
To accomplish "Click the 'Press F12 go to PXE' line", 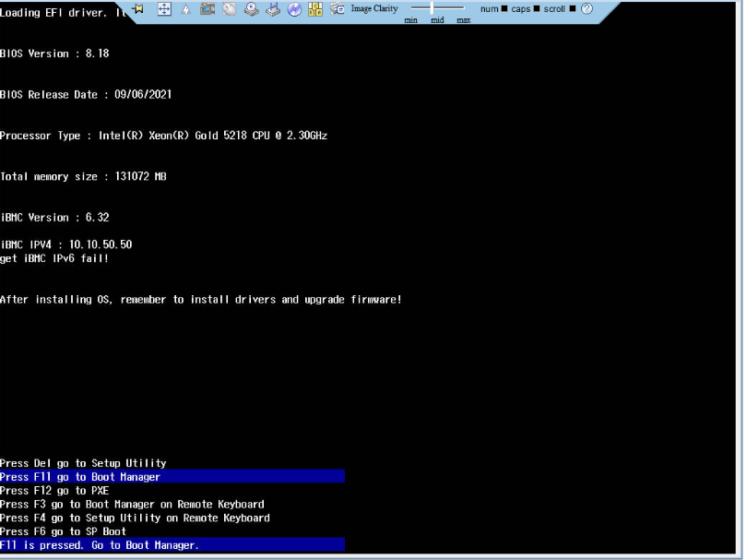I will click(54, 491).
